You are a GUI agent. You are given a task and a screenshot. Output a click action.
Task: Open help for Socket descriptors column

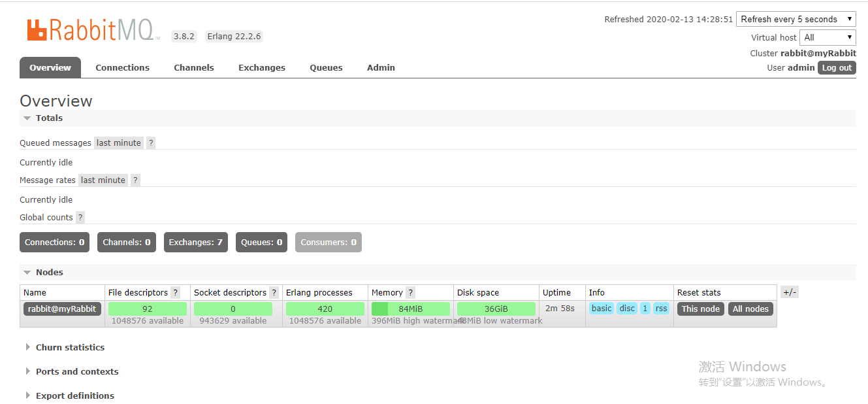pyautogui.click(x=274, y=292)
